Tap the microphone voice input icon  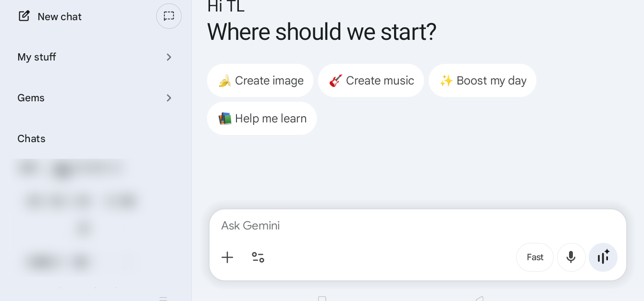pos(571,257)
